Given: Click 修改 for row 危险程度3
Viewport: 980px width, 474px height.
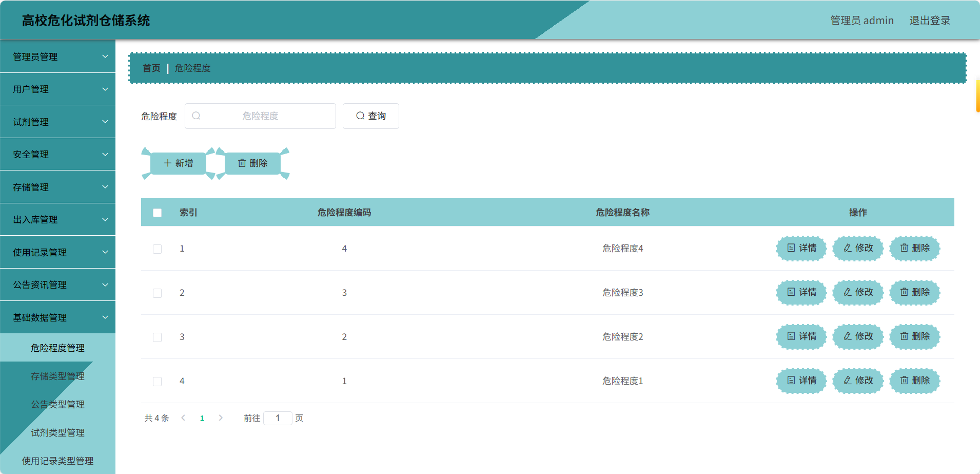Looking at the screenshot, I should [858, 292].
